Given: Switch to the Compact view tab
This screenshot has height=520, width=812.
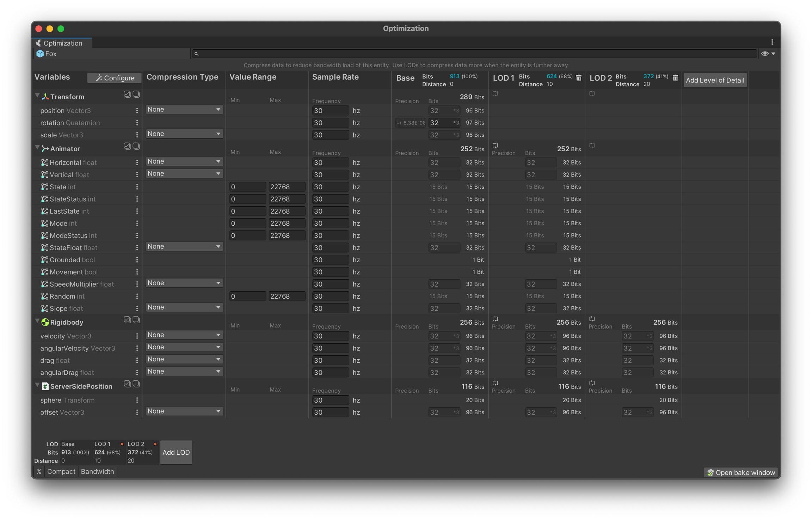Looking at the screenshot, I should pos(61,472).
